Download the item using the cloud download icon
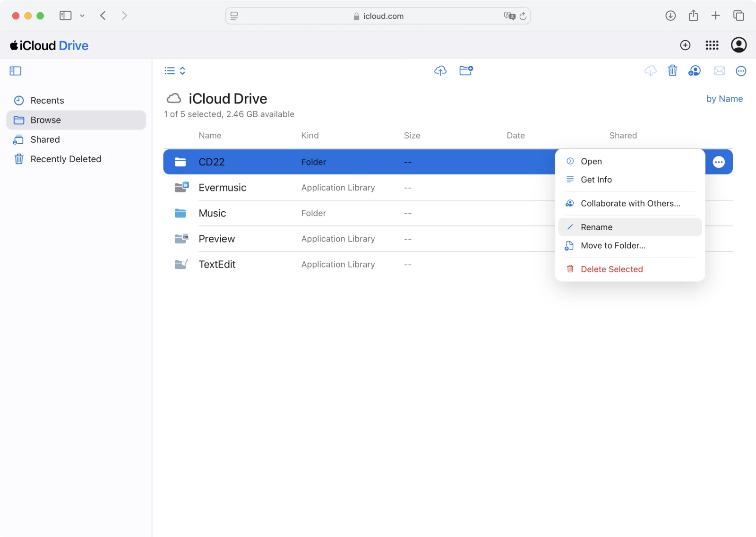This screenshot has width=756, height=537. pyautogui.click(x=650, y=70)
